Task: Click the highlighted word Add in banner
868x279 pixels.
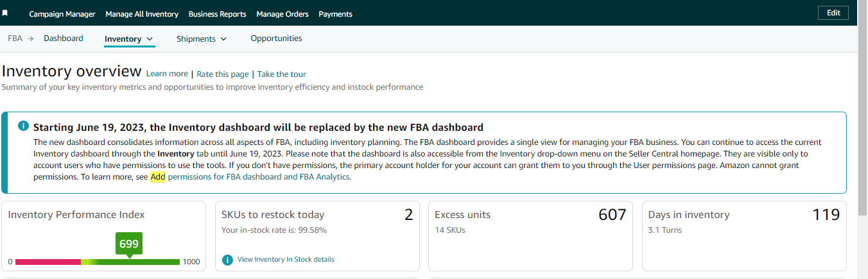Action: click(158, 177)
